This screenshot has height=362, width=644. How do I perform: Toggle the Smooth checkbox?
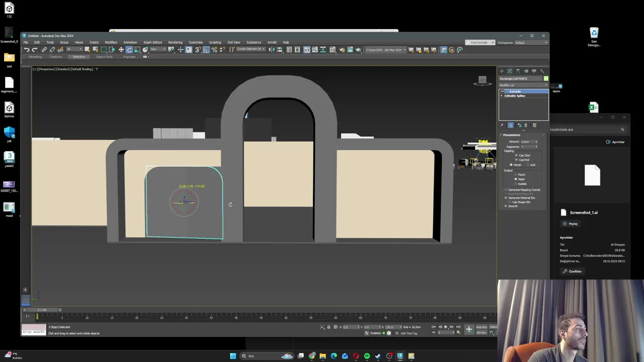point(506,206)
